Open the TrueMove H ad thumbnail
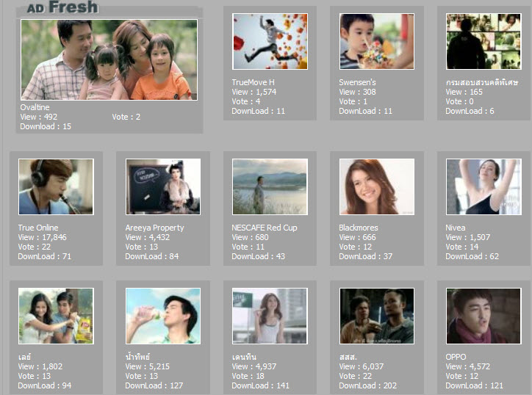 pyautogui.click(x=270, y=41)
